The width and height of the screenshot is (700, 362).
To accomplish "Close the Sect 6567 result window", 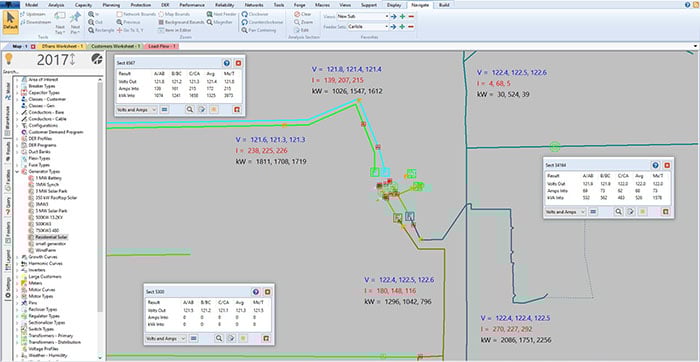I will click(x=238, y=63).
